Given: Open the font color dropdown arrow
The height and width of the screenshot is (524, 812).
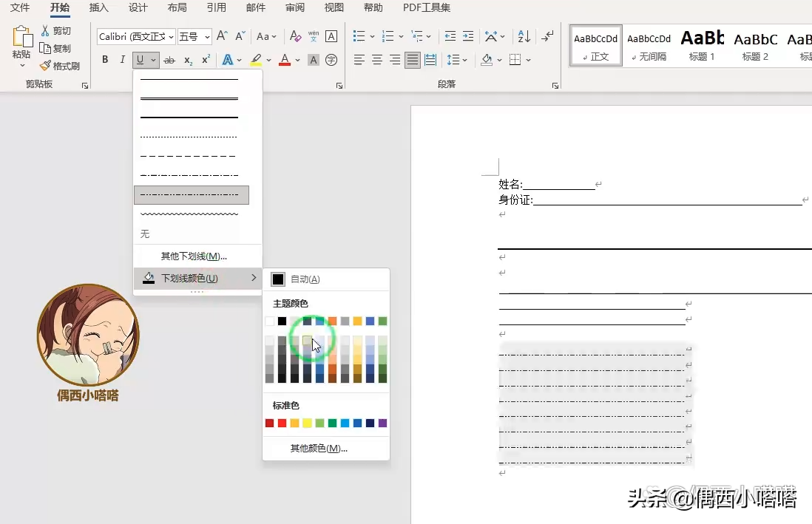Looking at the screenshot, I should click(298, 60).
